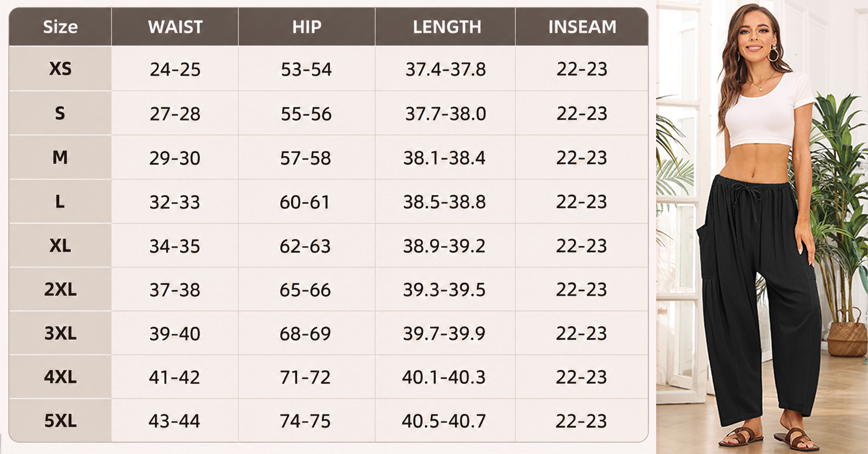Click waist value 24-25

(x=175, y=70)
